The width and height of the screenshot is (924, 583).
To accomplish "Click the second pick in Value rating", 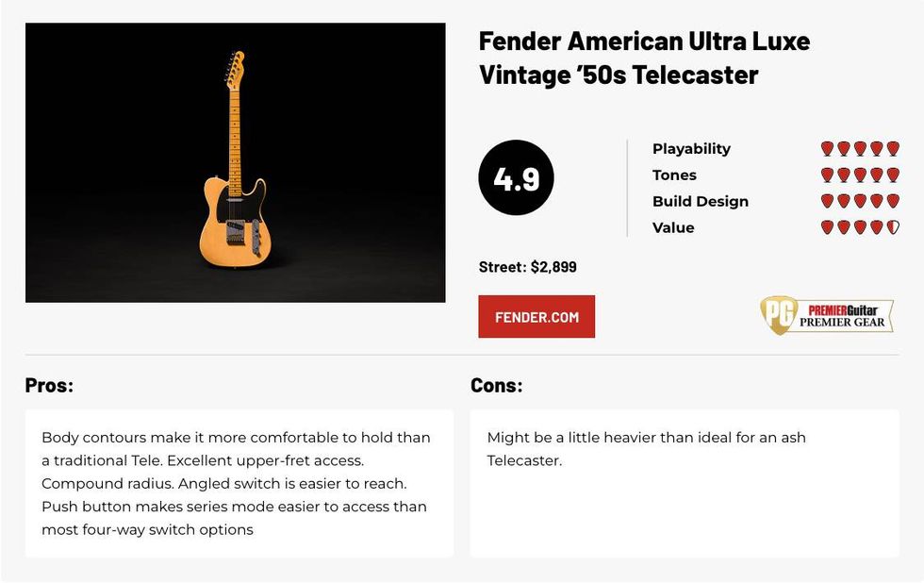I will pyautogui.click(x=844, y=227).
